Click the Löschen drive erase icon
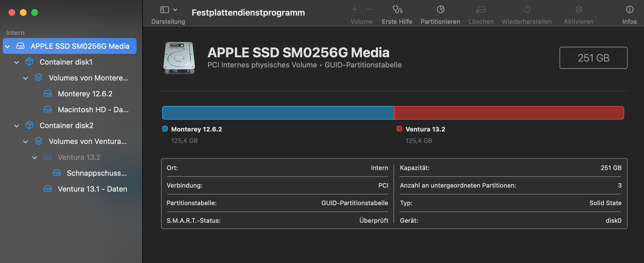This screenshot has width=644, height=263. click(x=481, y=10)
